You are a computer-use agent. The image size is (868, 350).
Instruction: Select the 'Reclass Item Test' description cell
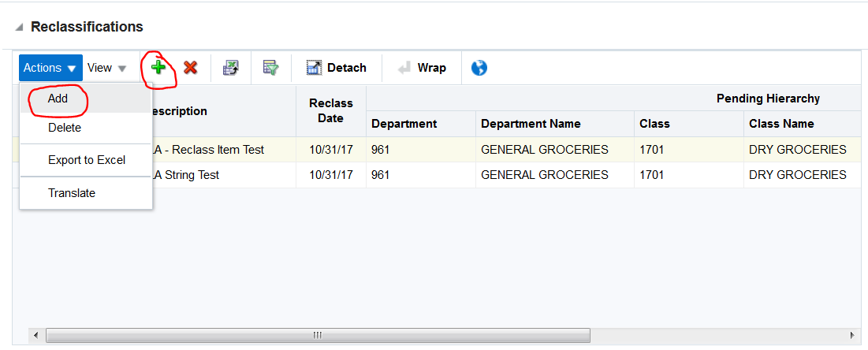pyautogui.click(x=224, y=150)
